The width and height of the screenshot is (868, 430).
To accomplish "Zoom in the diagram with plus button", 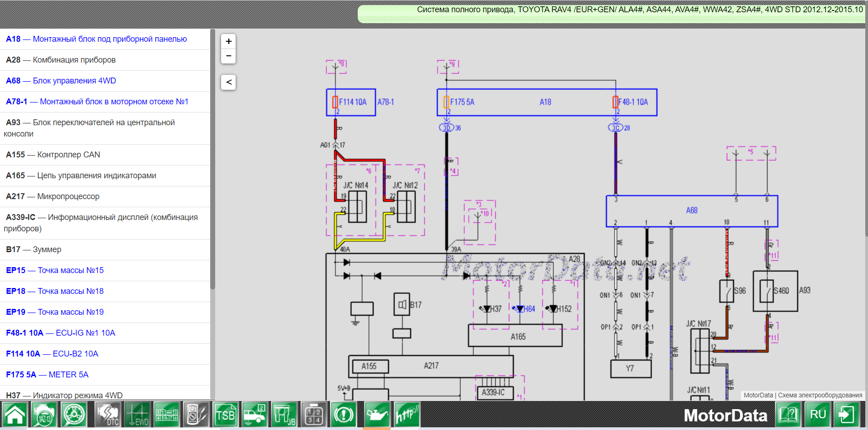I will pos(229,41).
